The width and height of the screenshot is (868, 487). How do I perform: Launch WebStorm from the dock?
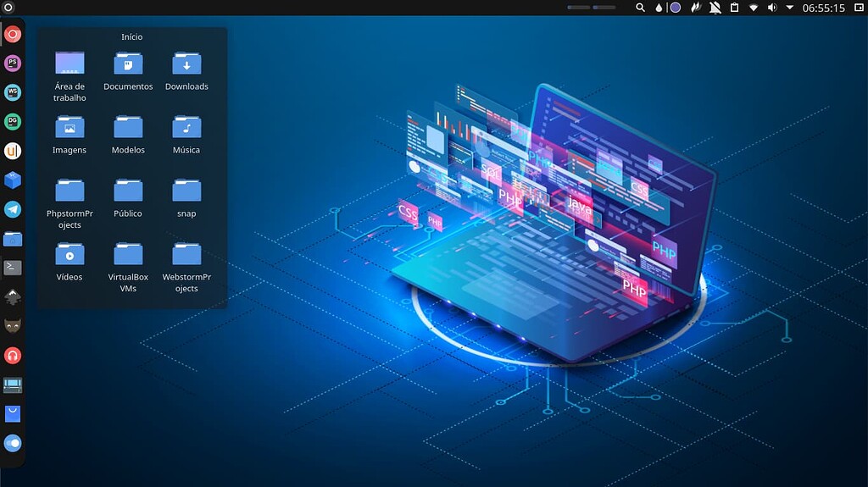13,92
